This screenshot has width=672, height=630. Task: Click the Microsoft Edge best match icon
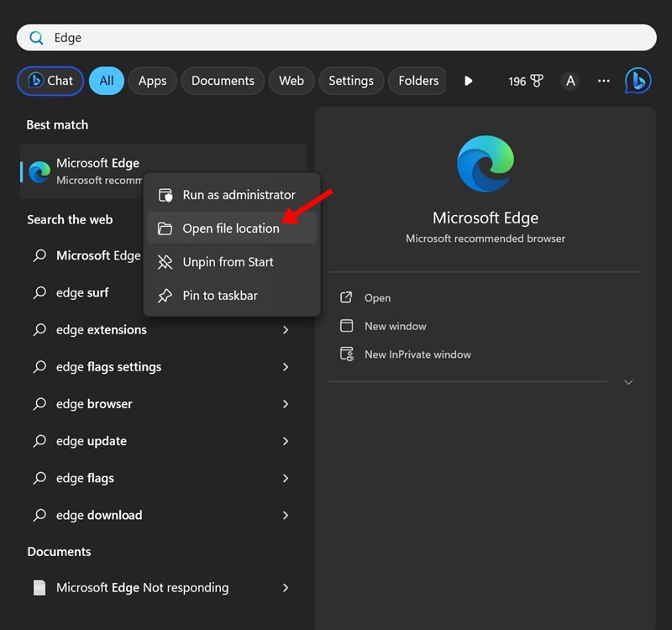coord(39,171)
